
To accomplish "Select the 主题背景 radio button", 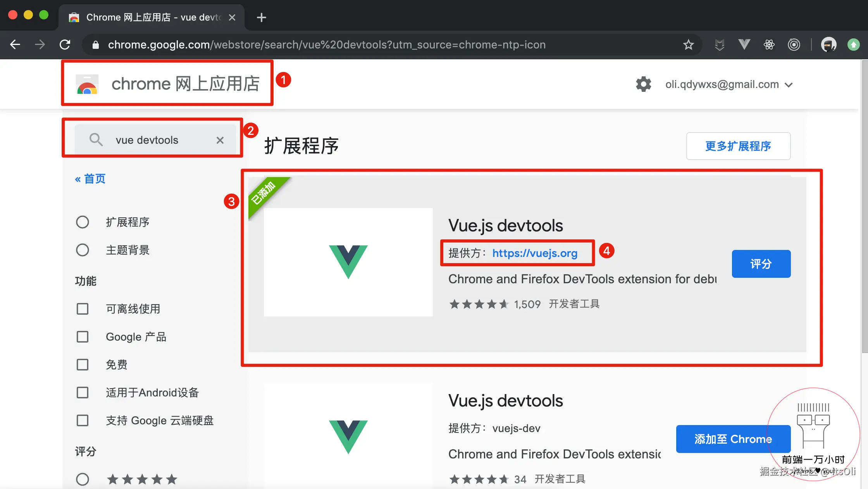I will [x=83, y=250].
